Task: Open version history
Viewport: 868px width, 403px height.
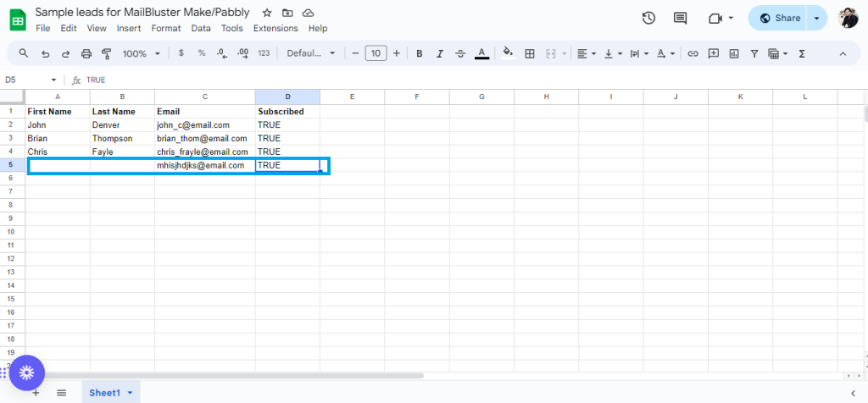Action: (x=648, y=19)
